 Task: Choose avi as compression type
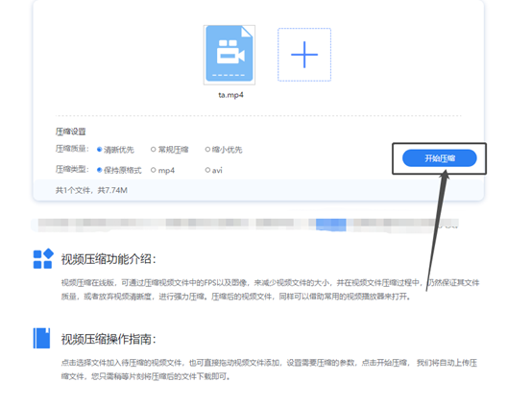tap(214, 170)
